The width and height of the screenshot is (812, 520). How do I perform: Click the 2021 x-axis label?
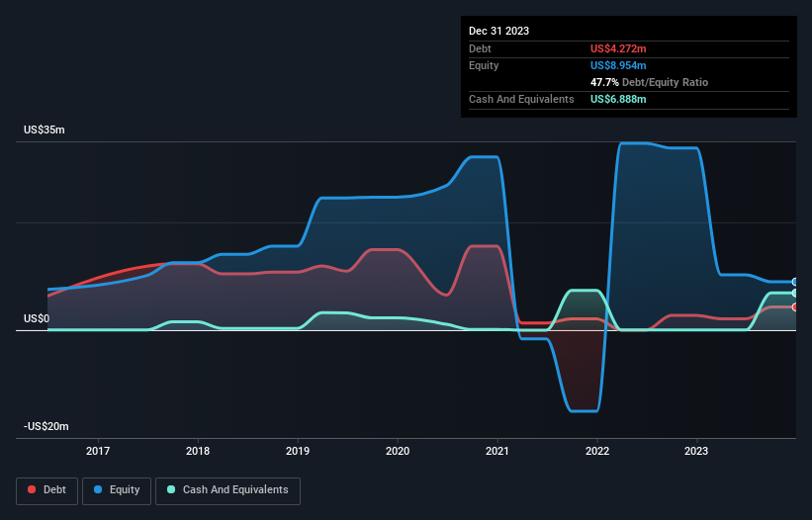(497, 451)
